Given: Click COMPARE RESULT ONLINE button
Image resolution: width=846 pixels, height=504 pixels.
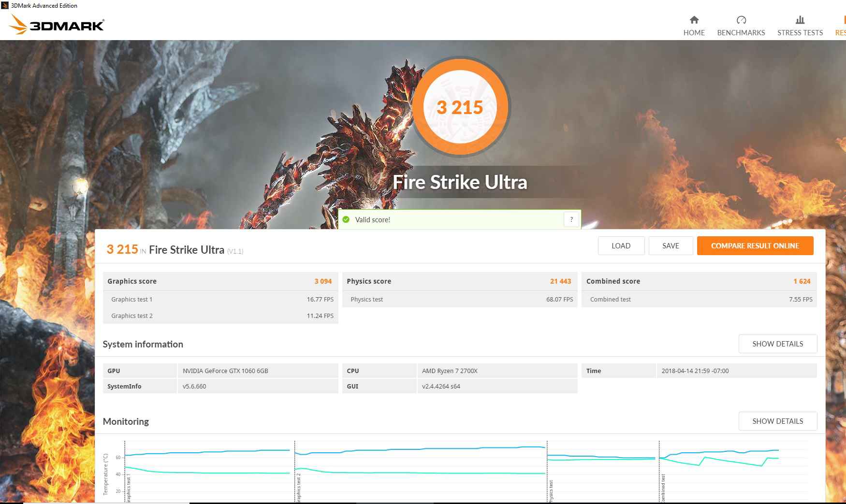Looking at the screenshot, I should 755,245.
